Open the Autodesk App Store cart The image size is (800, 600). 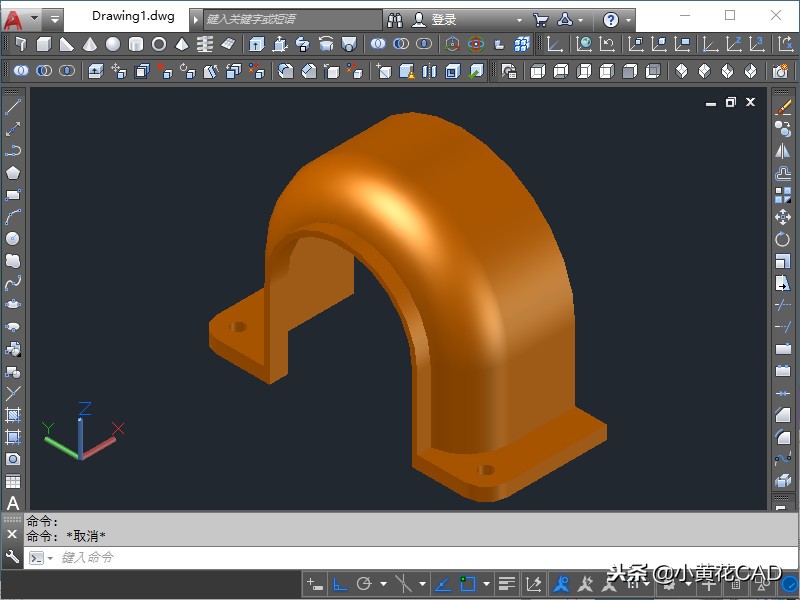pos(541,19)
